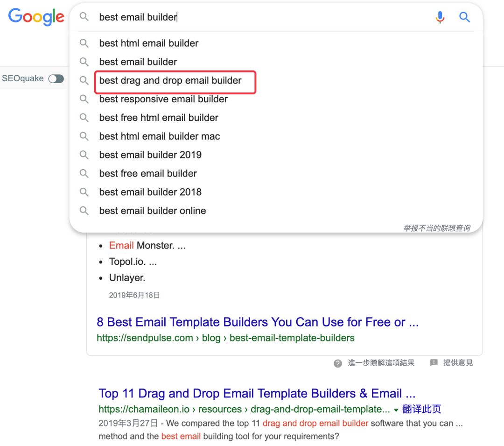Toggle the SEOquake switch

pos(56,79)
